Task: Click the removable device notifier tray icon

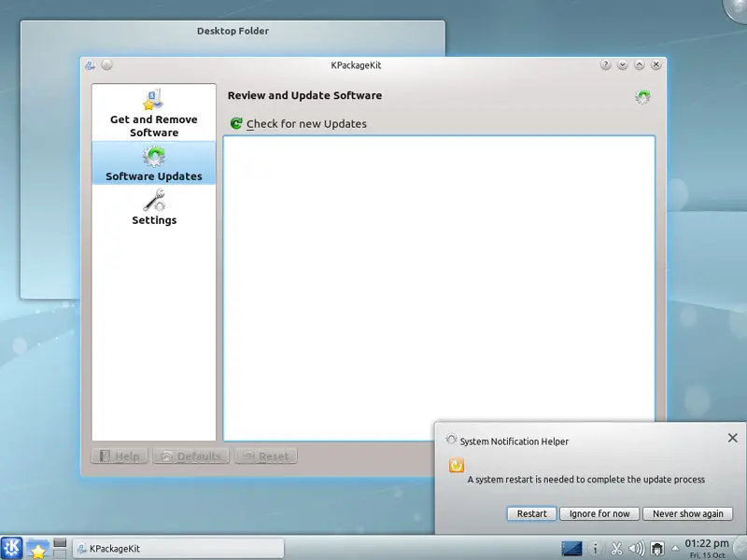Action: point(657,549)
